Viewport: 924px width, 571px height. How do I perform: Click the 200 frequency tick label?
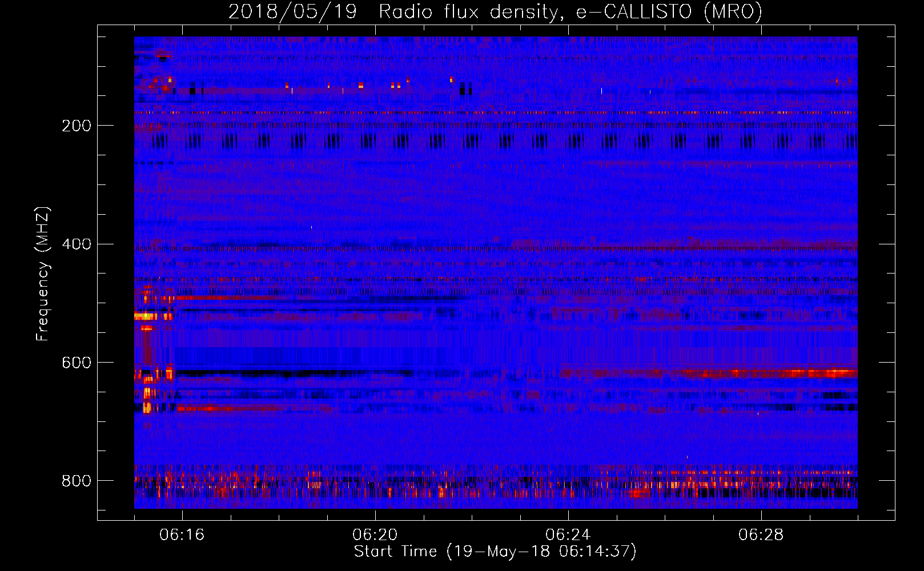click(x=77, y=126)
